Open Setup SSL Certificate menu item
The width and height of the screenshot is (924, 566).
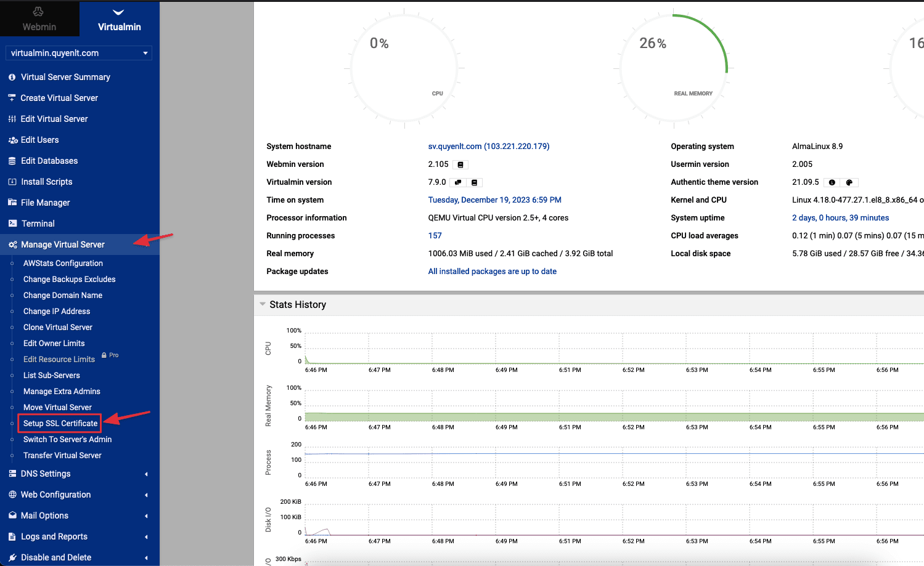pos(60,423)
